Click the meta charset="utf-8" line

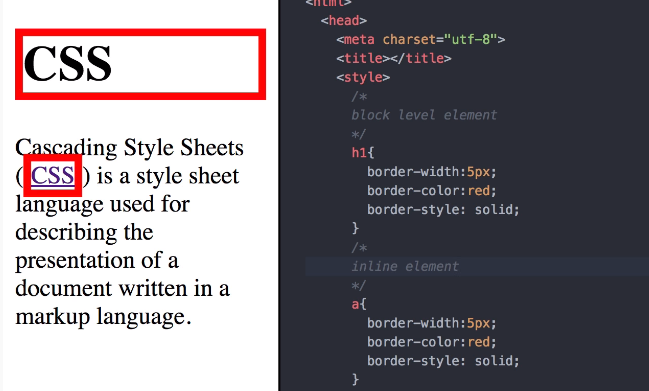pyautogui.click(x=421, y=39)
